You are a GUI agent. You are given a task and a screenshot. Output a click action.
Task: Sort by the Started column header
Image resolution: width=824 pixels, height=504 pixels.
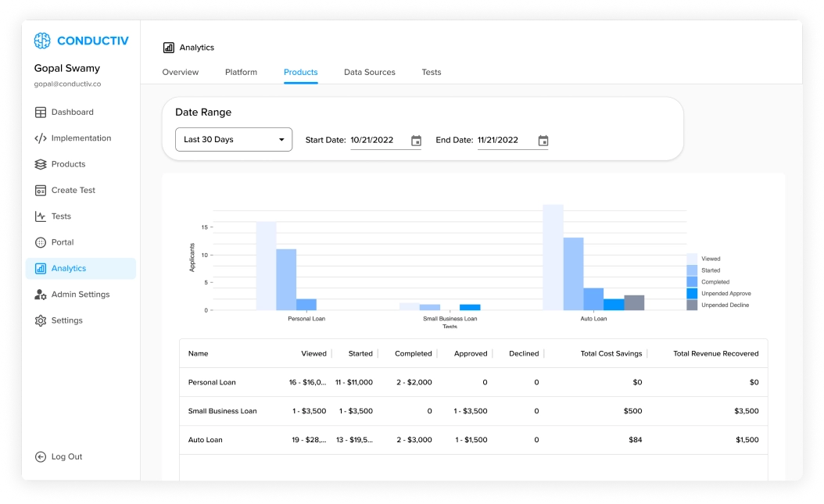[360, 354]
